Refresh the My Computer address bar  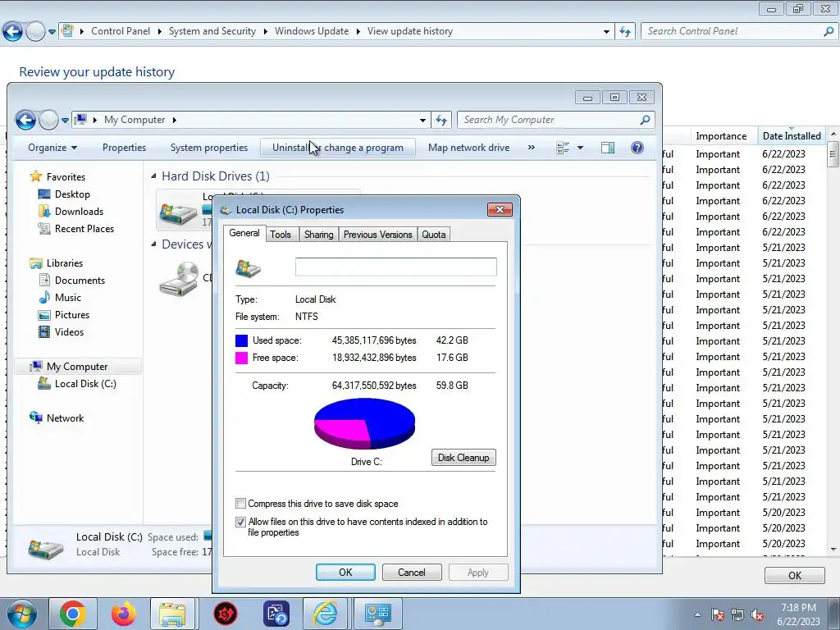441,120
